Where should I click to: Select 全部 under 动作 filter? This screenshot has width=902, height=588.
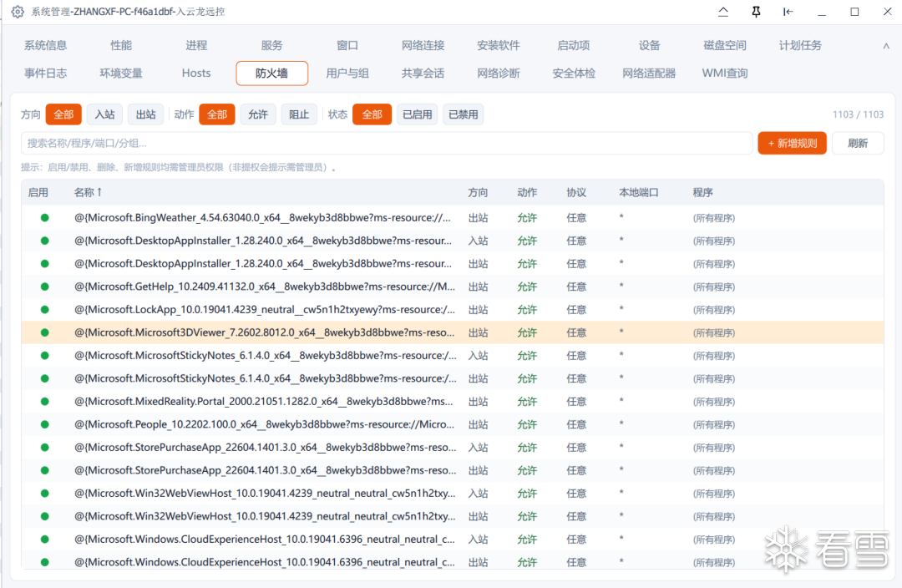[217, 114]
